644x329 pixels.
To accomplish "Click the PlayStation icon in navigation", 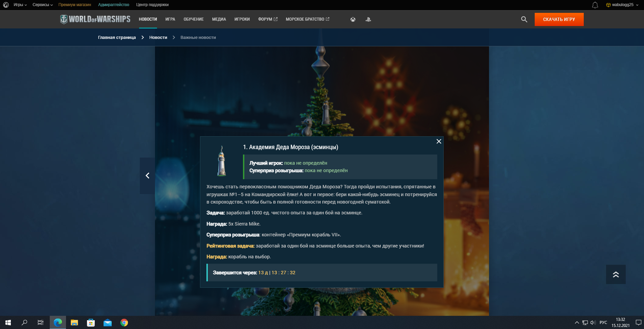I will coord(368,19).
